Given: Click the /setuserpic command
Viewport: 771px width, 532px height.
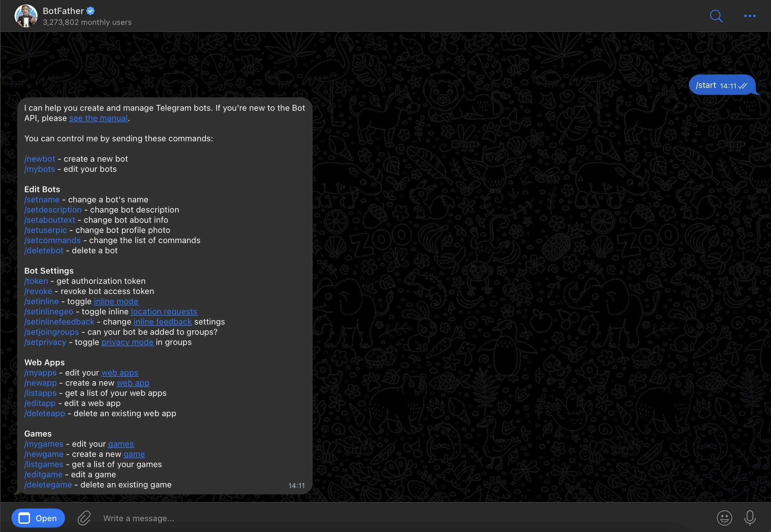Looking at the screenshot, I should click(x=45, y=230).
